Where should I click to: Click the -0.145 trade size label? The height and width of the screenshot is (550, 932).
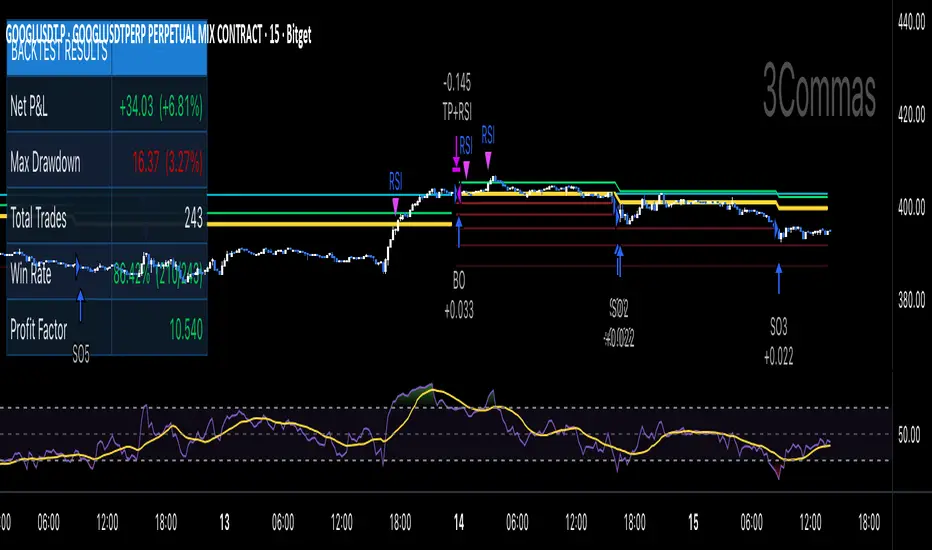[x=456, y=83]
